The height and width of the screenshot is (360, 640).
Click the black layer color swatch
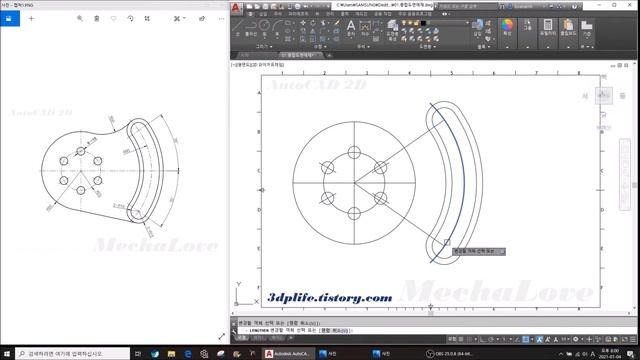pos(423,23)
